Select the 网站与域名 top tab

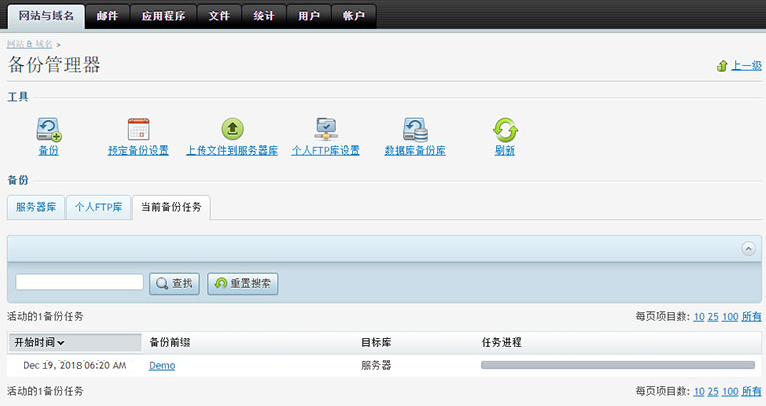pos(46,16)
